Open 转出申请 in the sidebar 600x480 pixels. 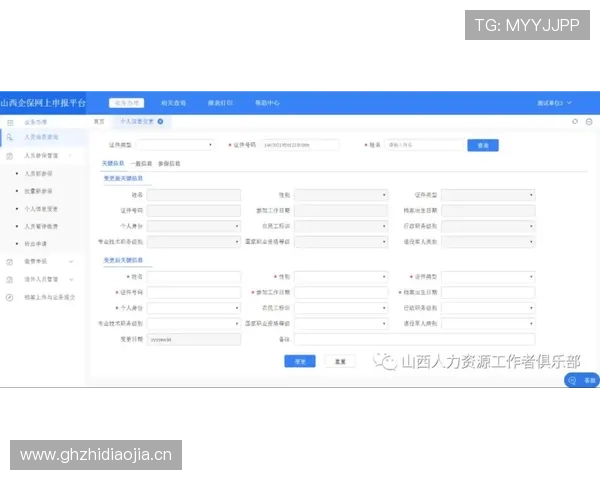(x=36, y=244)
